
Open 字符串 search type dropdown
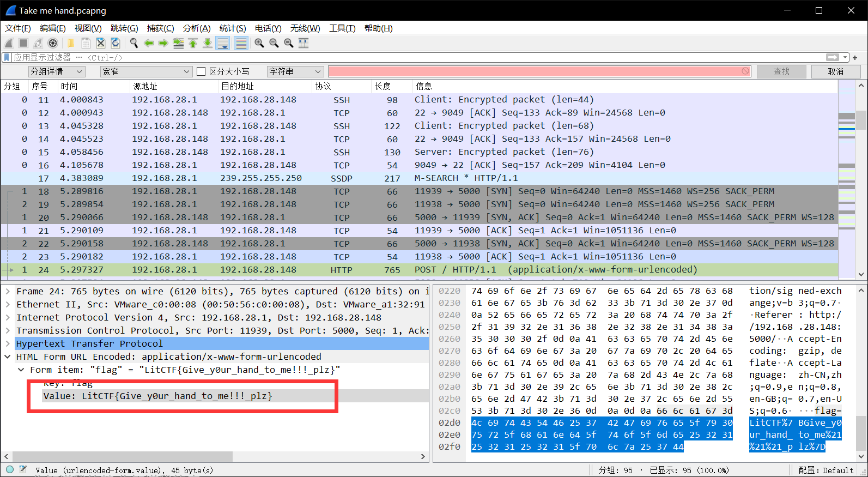pos(295,71)
